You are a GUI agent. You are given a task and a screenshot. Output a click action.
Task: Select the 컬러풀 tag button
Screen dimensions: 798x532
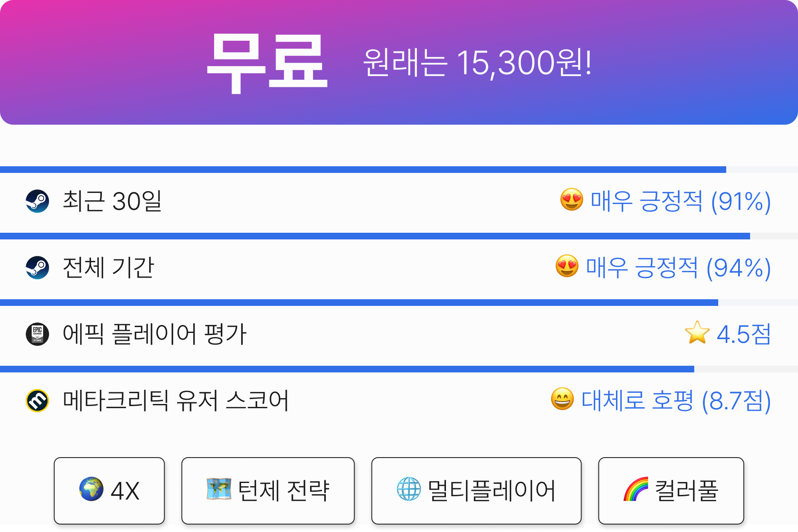[x=671, y=491]
